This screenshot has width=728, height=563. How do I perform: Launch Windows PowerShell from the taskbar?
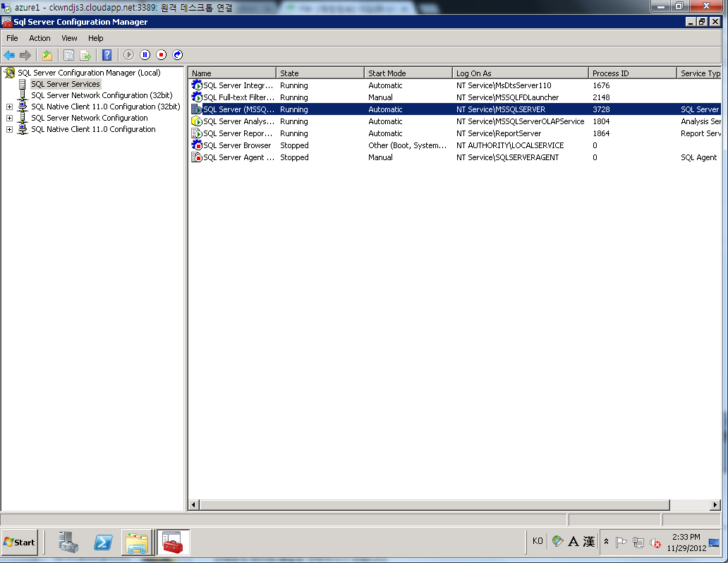point(103,542)
